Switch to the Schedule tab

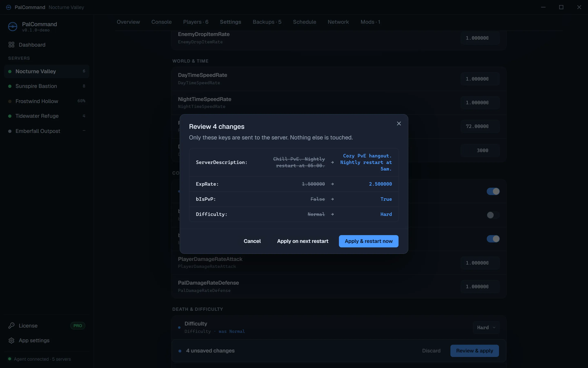click(304, 22)
